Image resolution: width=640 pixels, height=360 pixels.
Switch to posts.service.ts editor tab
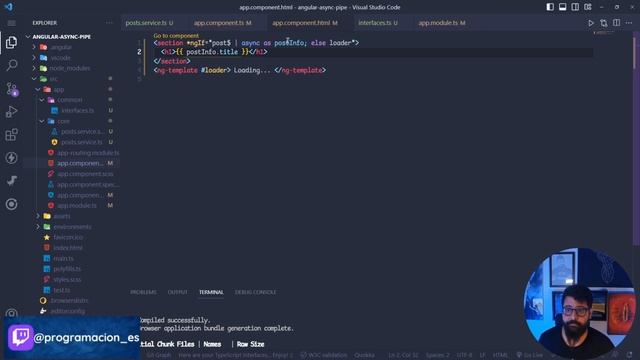click(x=149, y=23)
